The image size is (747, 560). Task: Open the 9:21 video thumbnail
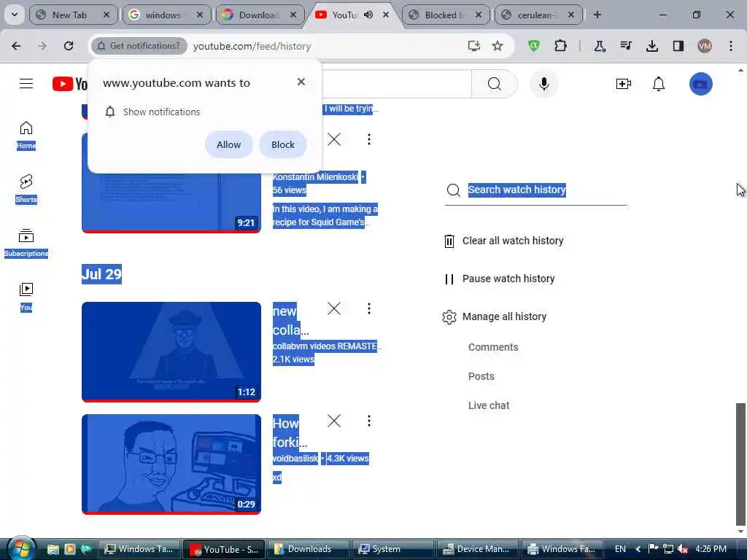(171, 183)
